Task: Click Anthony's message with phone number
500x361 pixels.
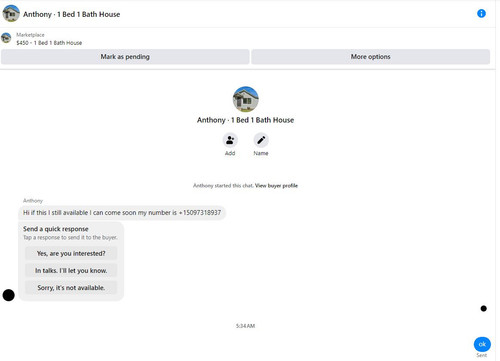Action: pyautogui.click(x=122, y=213)
